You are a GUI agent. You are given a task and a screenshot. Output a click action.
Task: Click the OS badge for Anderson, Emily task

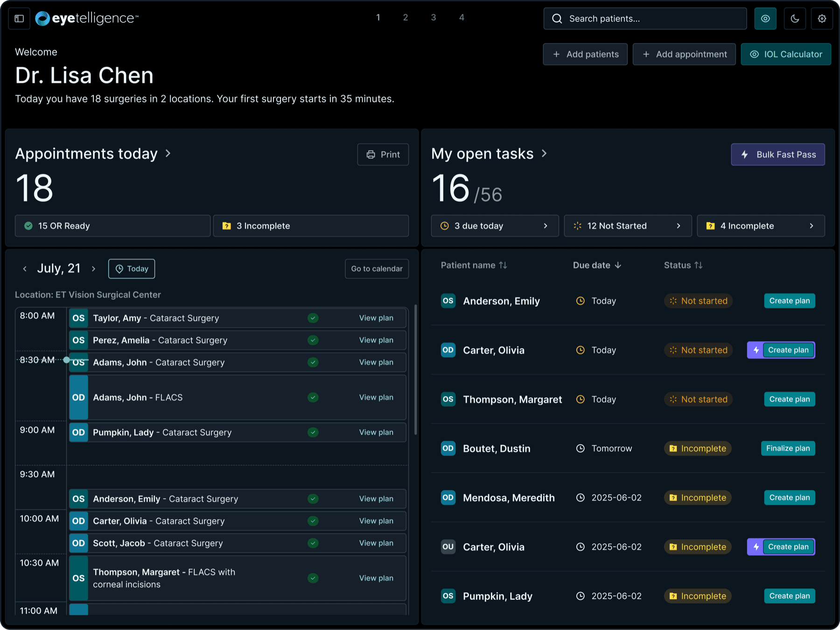pos(448,301)
